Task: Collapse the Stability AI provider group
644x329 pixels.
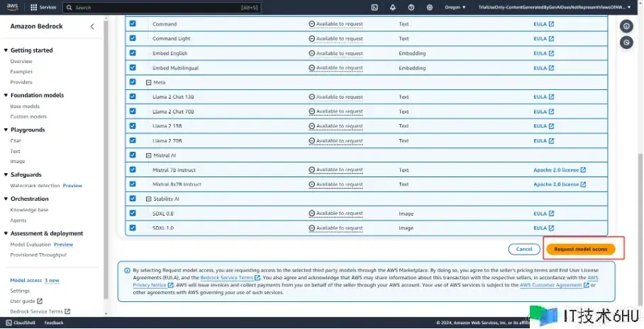Action: click(148, 199)
